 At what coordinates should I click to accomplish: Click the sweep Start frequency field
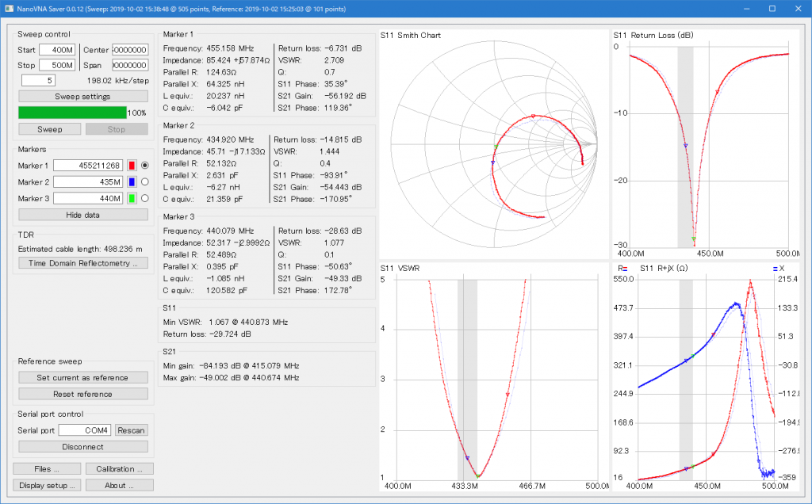click(x=56, y=50)
